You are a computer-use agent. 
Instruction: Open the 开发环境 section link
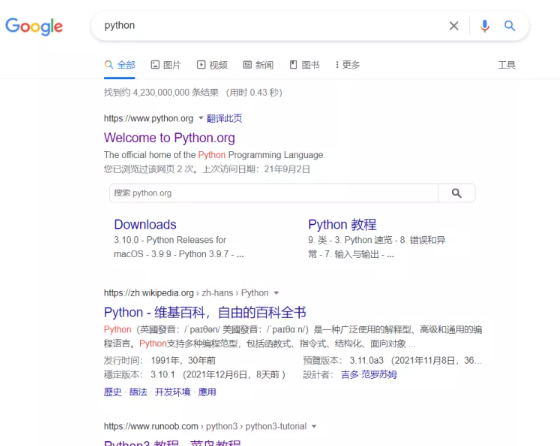pos(172,392)
